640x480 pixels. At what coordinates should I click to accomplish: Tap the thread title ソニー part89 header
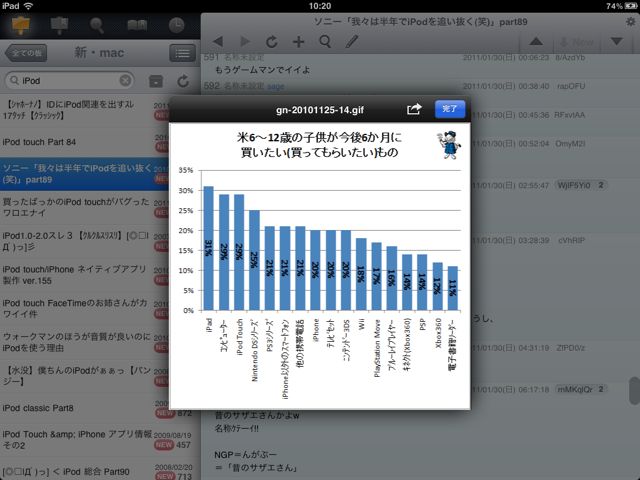pos(420,22)
